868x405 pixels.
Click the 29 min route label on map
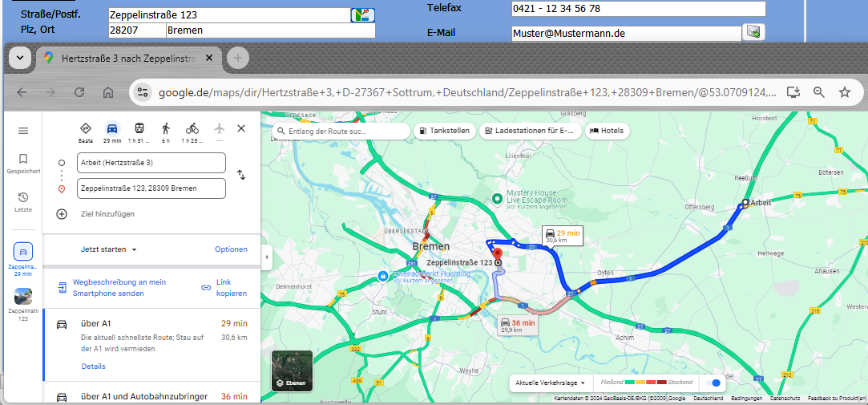click(x=563, y=236)
